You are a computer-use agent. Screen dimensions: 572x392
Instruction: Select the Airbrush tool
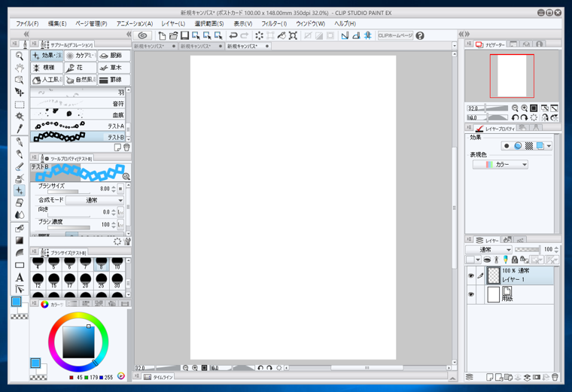(20, 178)
